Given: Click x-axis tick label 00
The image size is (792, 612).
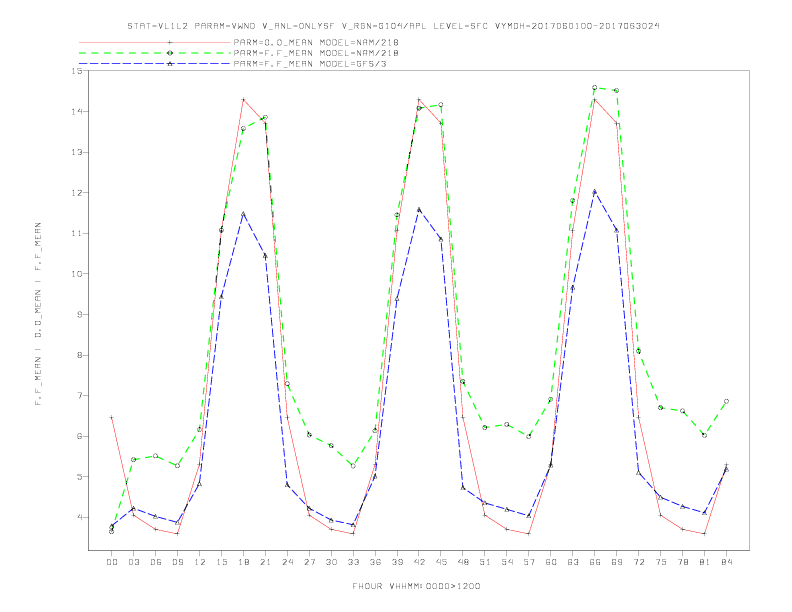Looking at the screenshot, I should tap(112, 562).
